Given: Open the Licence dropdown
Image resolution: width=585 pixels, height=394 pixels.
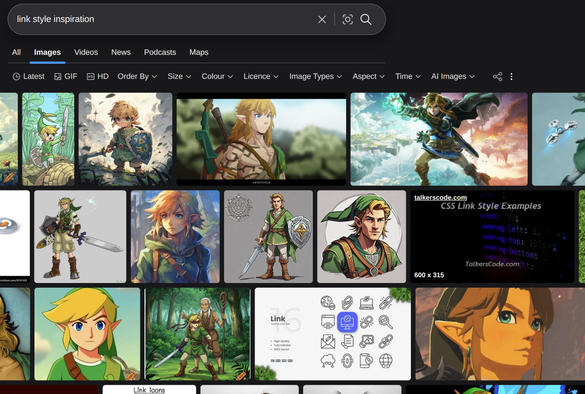Looking at the screenshot, I should 261,76.
